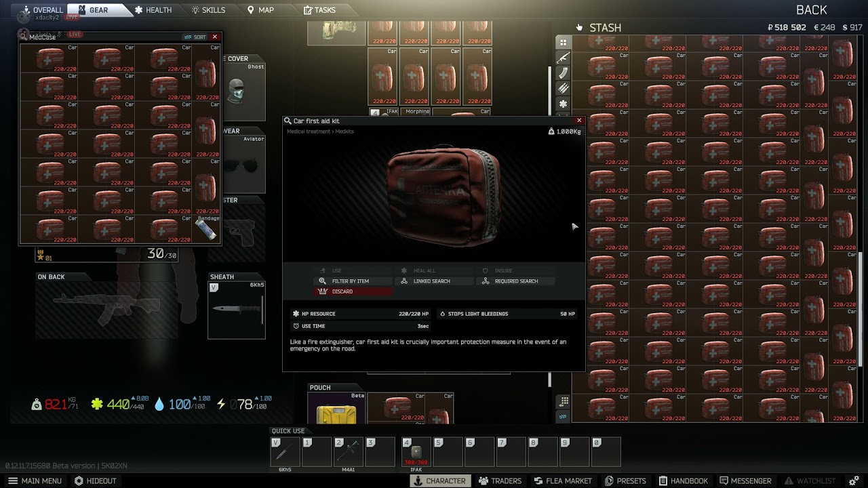Open the Messenger
The image size is (868, 488).
pyautogui.click(x=745, y=481)
